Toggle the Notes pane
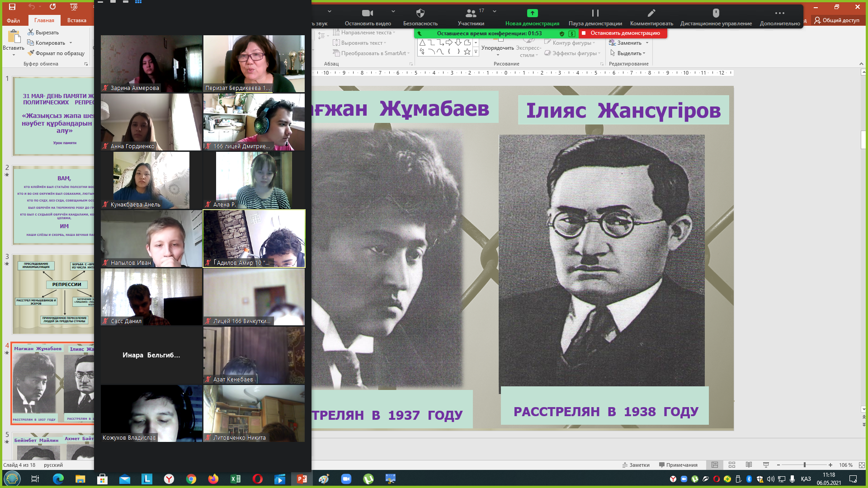This screenshot has width=868, height=488. coord(636,465)
